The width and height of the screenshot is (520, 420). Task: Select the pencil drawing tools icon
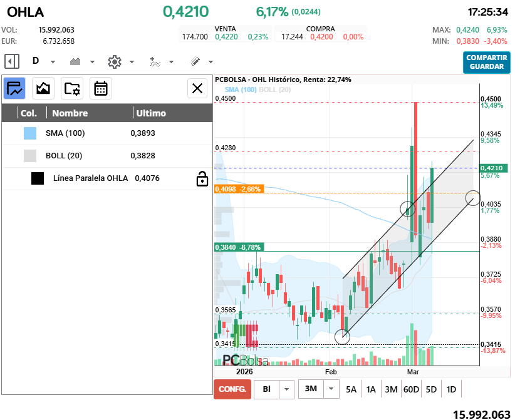pyautogui.click(x=195, y=61)
